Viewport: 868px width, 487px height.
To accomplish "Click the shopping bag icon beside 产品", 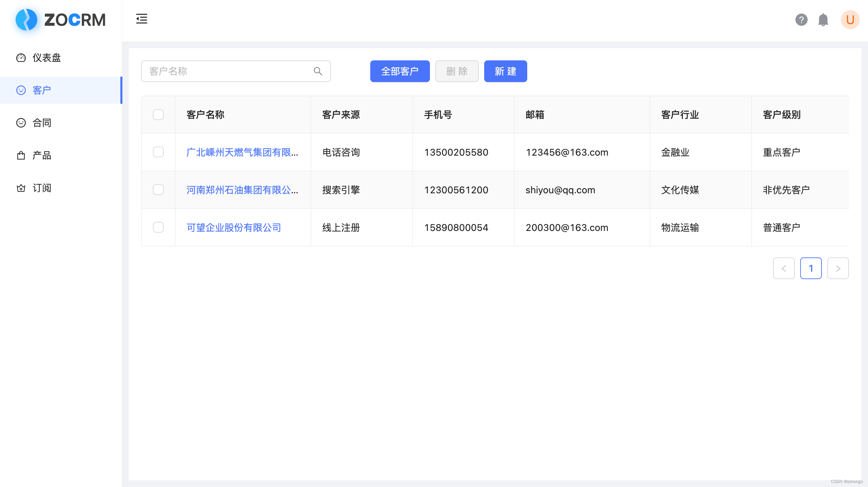I will click(x=21, y=155).
